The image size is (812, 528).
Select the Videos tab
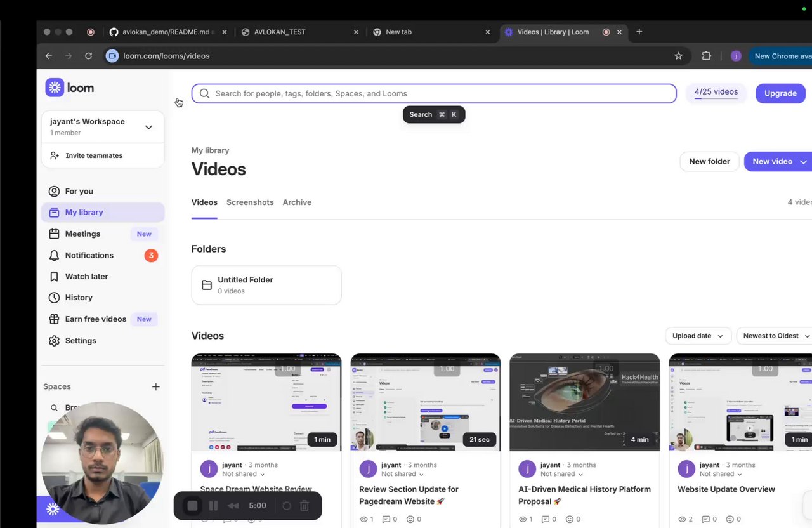[x=204, y=202]
